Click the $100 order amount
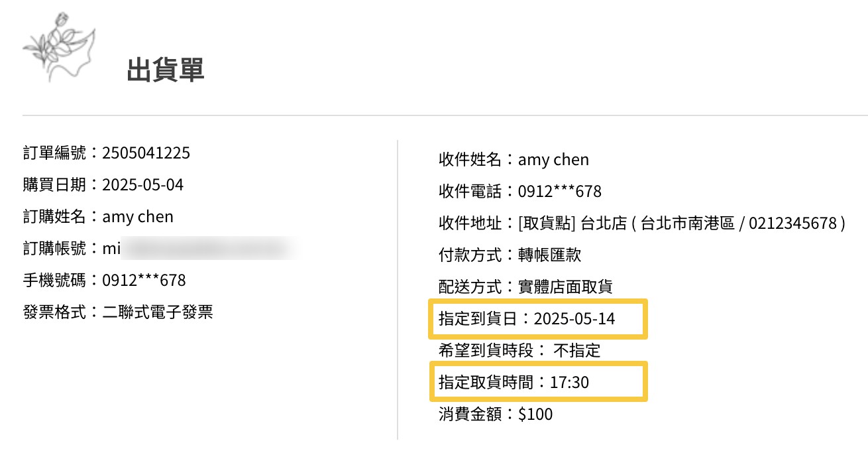 coord(535,415)
